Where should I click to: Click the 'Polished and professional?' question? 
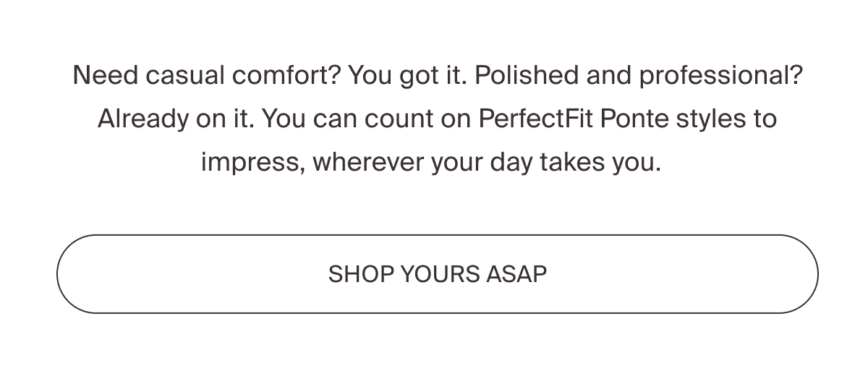click(639, 75)
